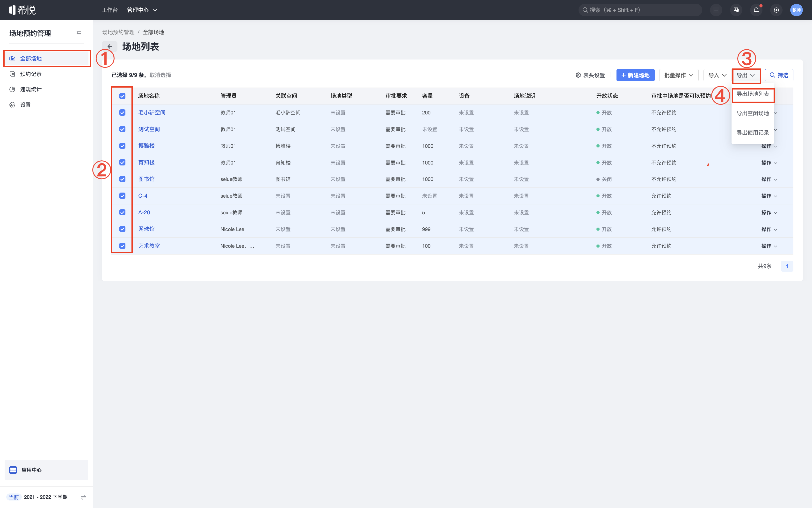Screen dimensions: 812x508
Task: Switch to 工作台 in the top navigation
Action: tap(110, 10)
